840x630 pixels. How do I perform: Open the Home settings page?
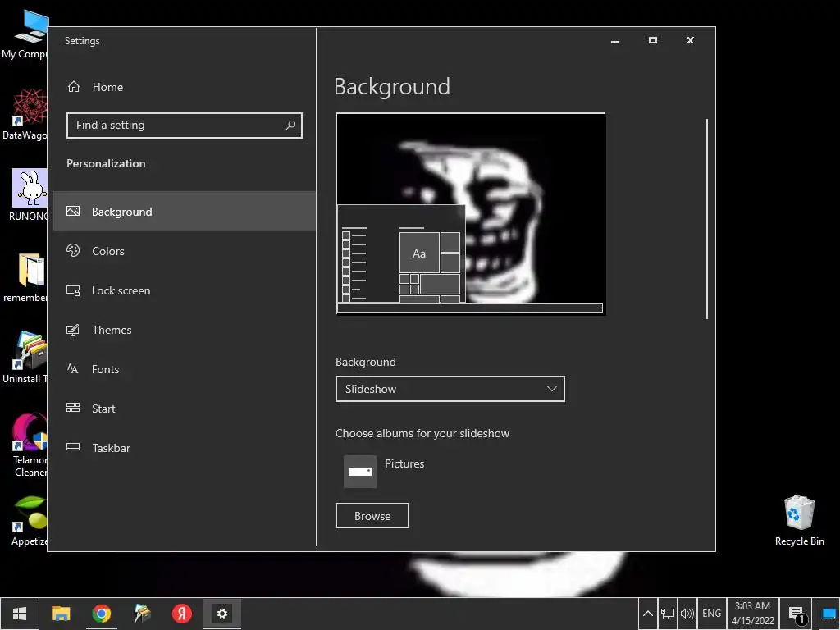(x=185, y=87)
